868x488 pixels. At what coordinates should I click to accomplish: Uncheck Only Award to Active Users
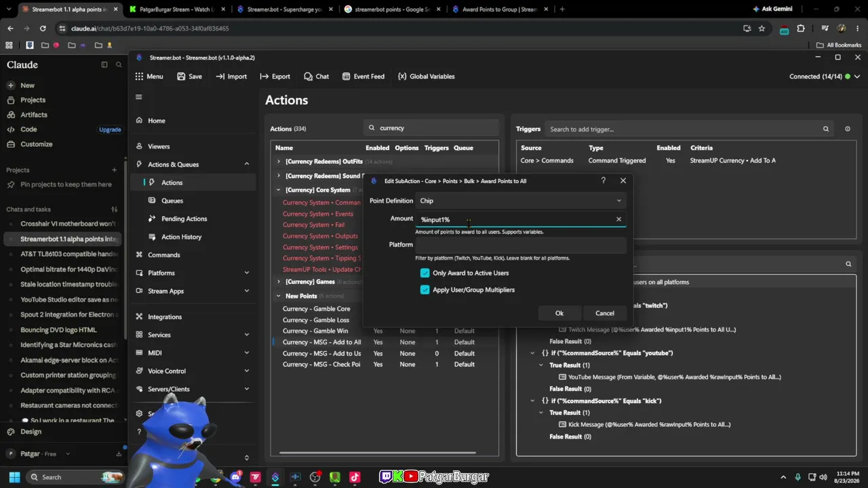(x=425, y=273)
